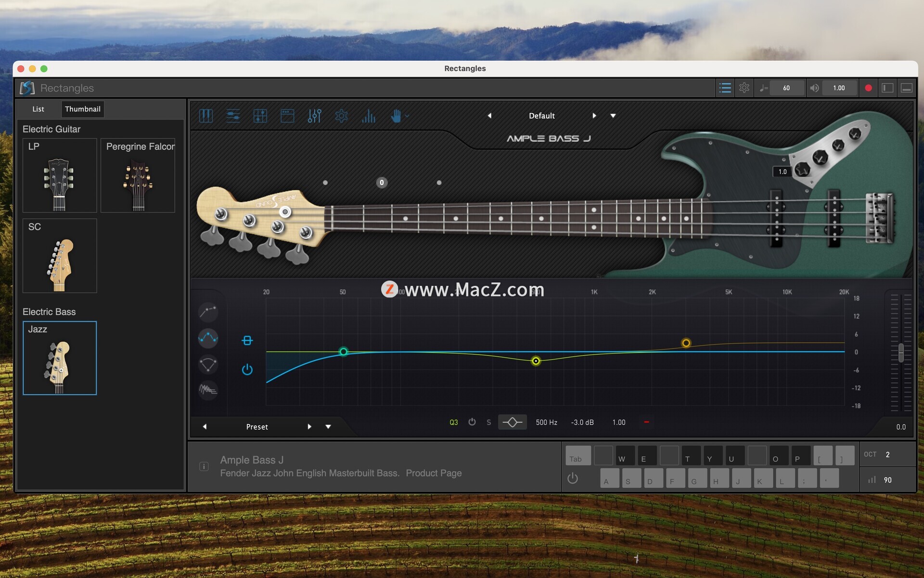Screen dimensions: 924x578
Task: Go to previous EQ Preset
Action: (x=205, y=426)
